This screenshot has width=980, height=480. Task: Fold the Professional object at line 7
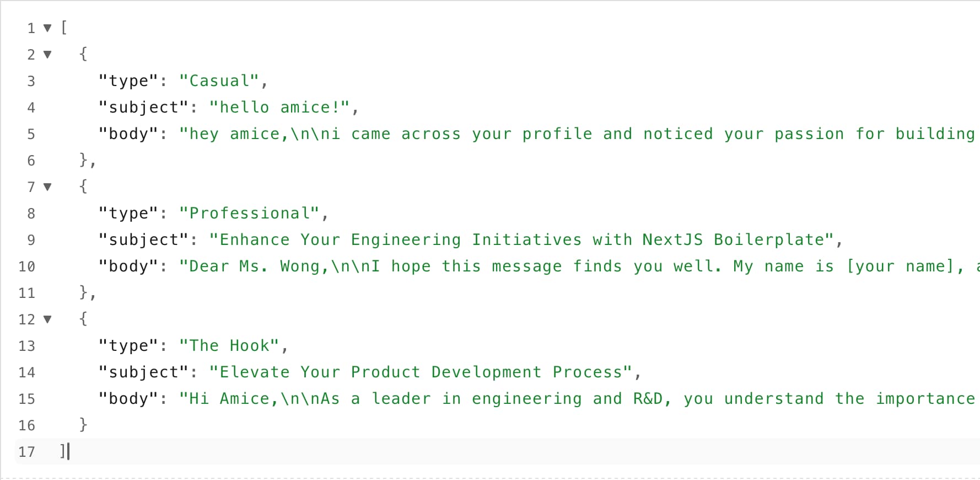coord(47,187)
